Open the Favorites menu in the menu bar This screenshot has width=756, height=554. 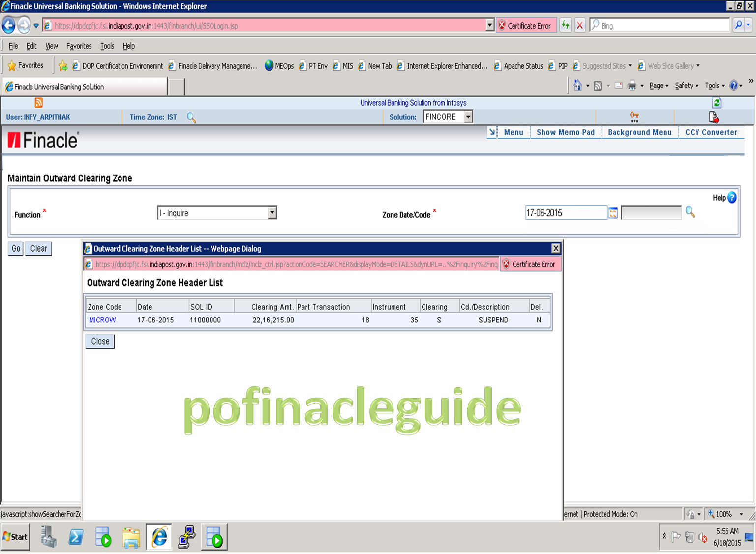(79, 46)
